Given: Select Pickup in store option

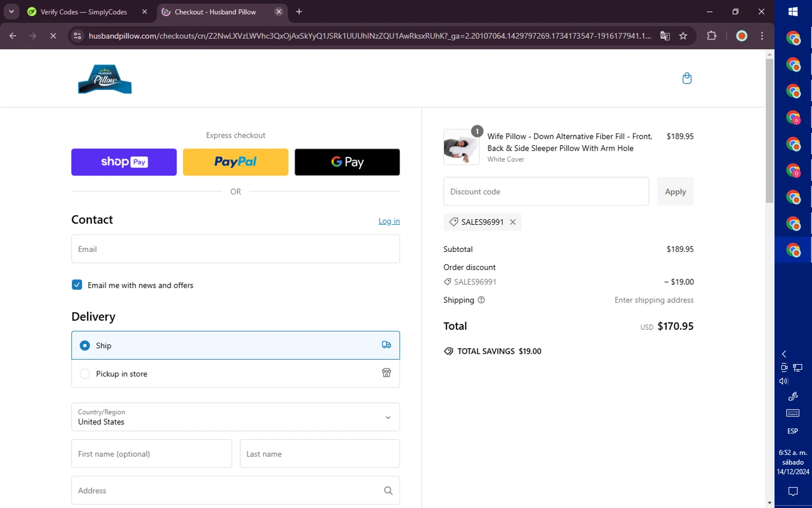Looking at the screenshot, I should pyautogui.click(x=235, y=373).
